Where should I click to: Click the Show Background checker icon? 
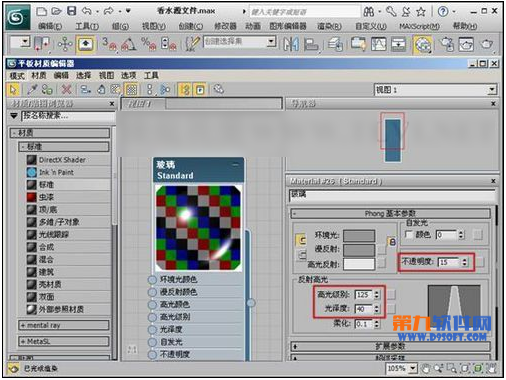[x=132, y=89]
